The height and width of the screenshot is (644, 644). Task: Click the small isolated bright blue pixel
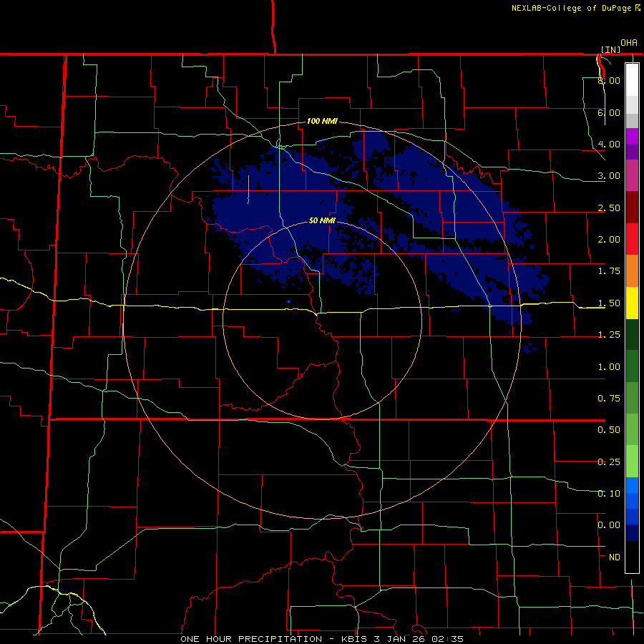pos(289,301)
